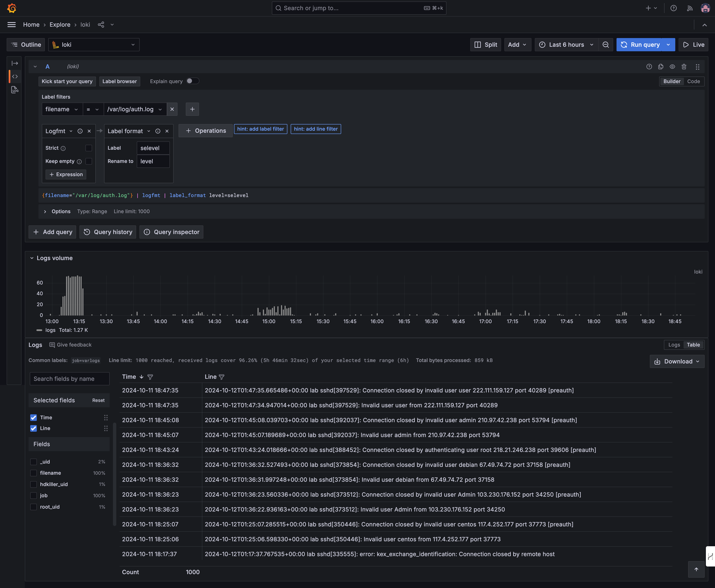Click the expand sidebar arrow icon
The height and width of the screenshot is (588, 715).
click(14, 63)
